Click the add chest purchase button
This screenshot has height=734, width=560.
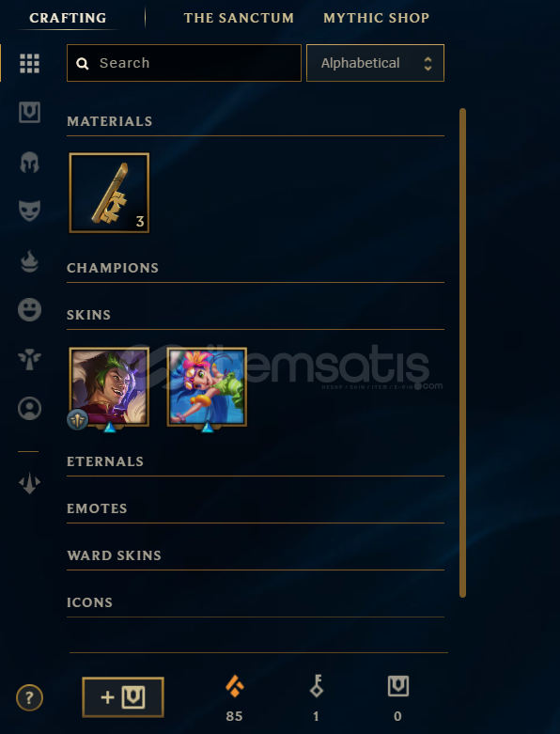click(x=123, y=697)
